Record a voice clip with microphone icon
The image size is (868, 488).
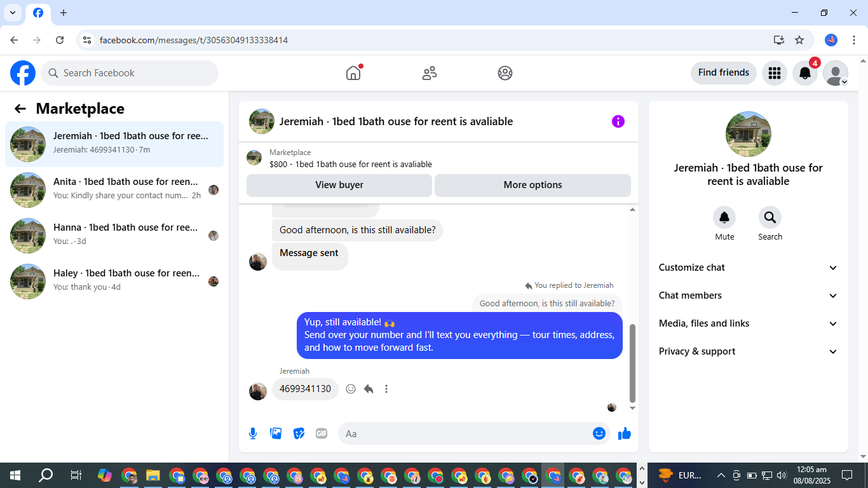click(253, 433)
